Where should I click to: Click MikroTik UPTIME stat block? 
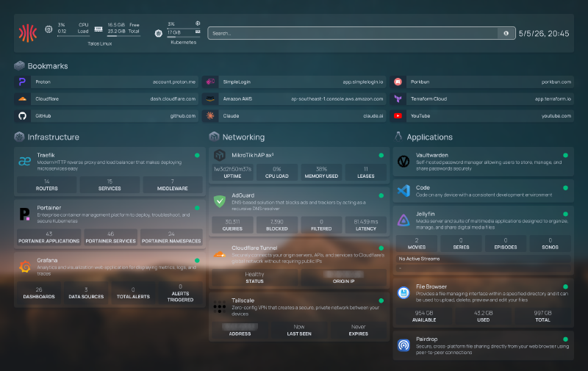232,173
